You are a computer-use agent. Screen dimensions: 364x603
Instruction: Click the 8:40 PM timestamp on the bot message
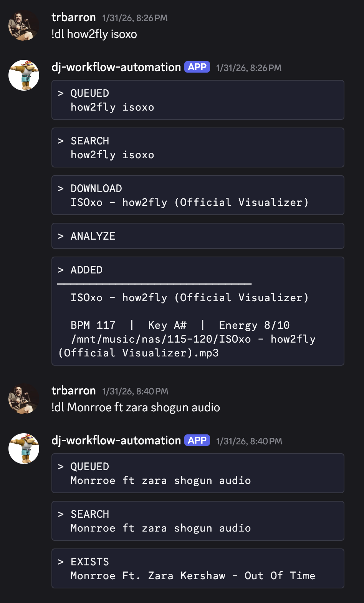249,441
